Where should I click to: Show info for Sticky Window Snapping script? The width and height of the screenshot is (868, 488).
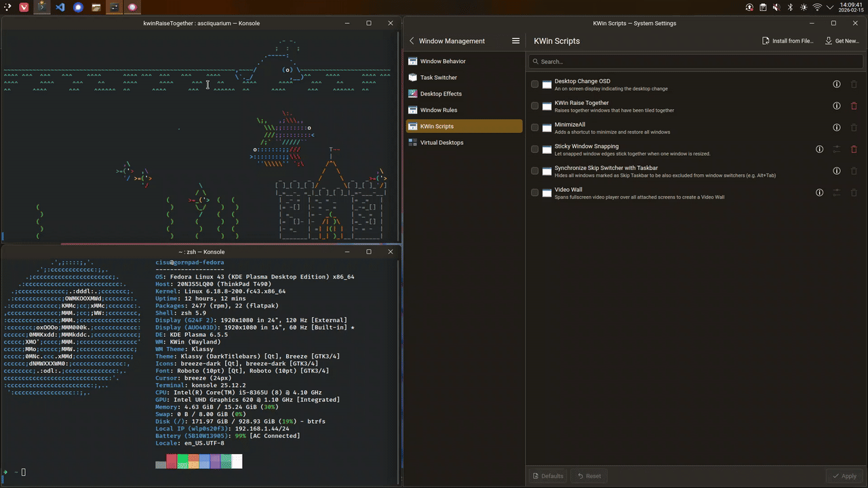819,149
